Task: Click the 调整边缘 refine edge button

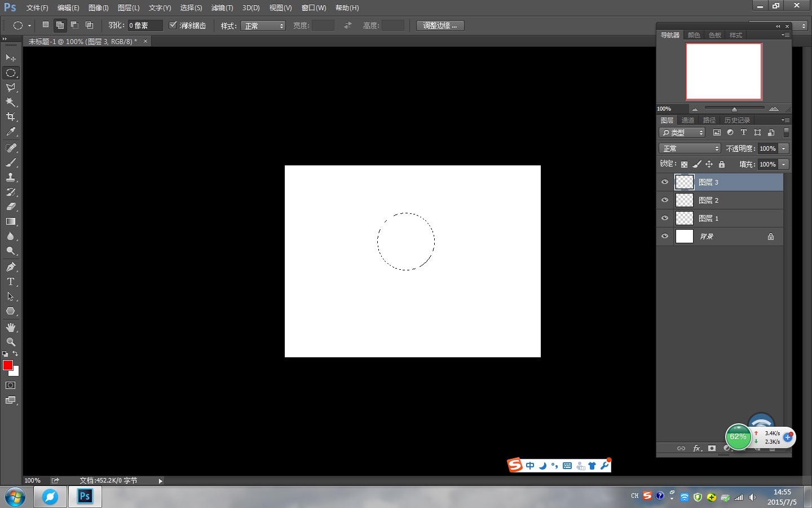Action: (440, 25)
